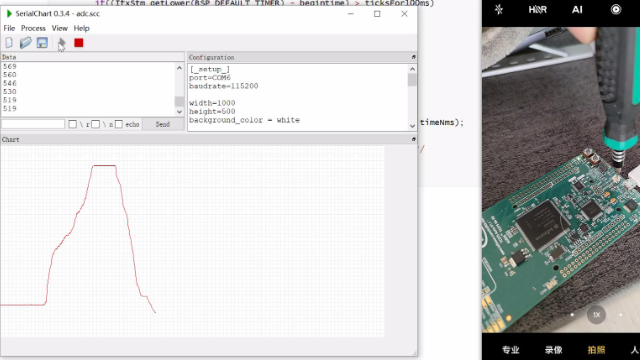The image size is (640, 360).
Task: Toggle the echo checkbox
Action: pyautogui.click(x=119, y=124)
